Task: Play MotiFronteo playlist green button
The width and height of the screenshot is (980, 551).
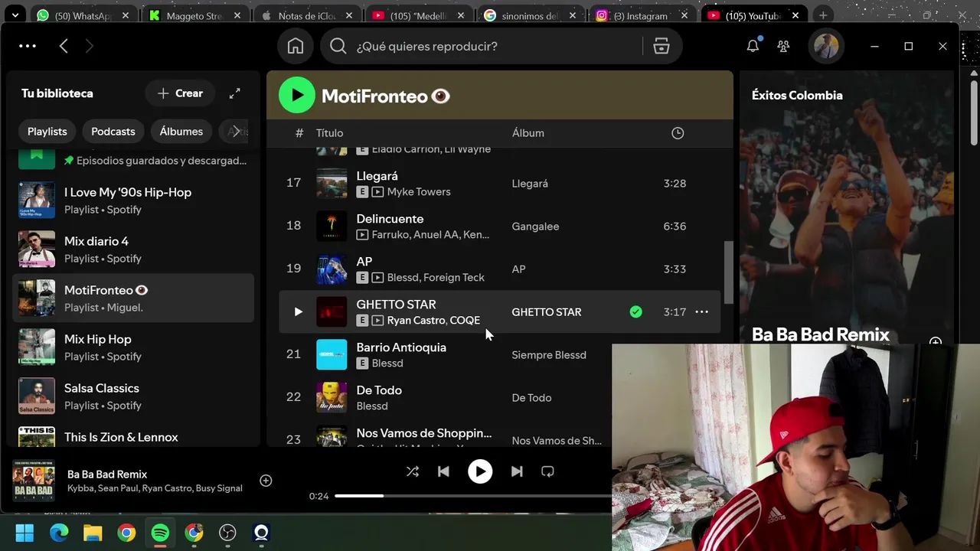Action: tap(296, 96)
